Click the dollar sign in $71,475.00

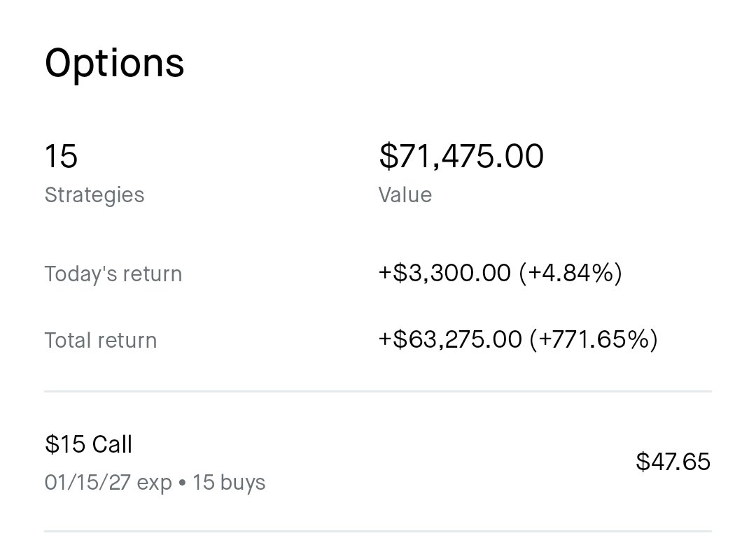click(x=388, y=156)
